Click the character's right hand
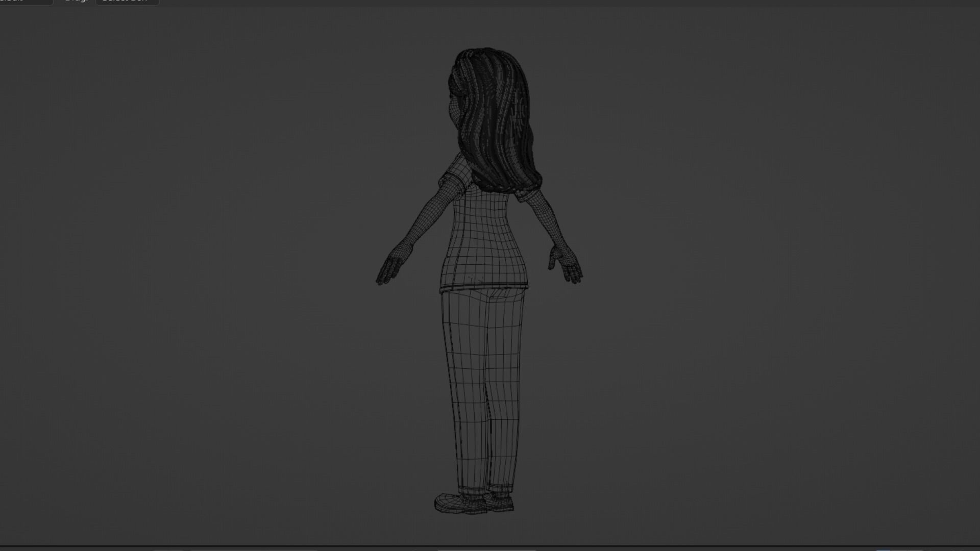This screenshot has width=980, height=551. (566, 264)
